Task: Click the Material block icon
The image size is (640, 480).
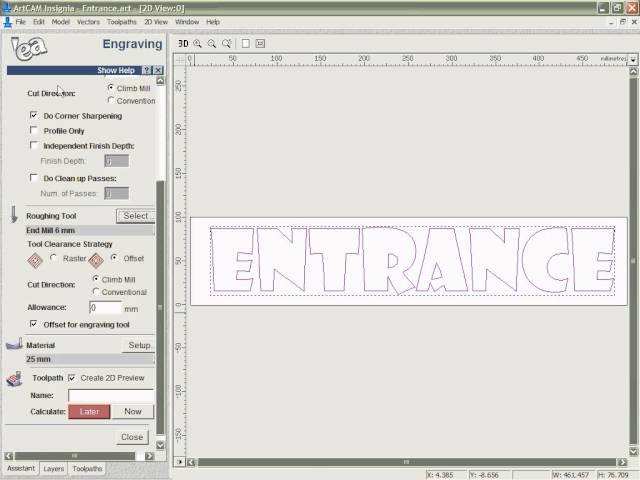Action: point(14,344)
